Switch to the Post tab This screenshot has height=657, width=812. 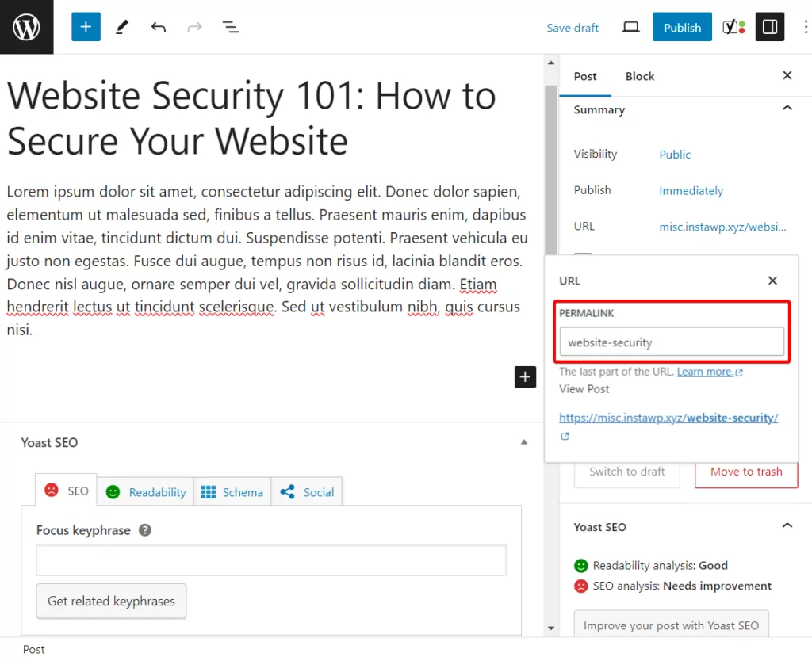coord(585,76)
